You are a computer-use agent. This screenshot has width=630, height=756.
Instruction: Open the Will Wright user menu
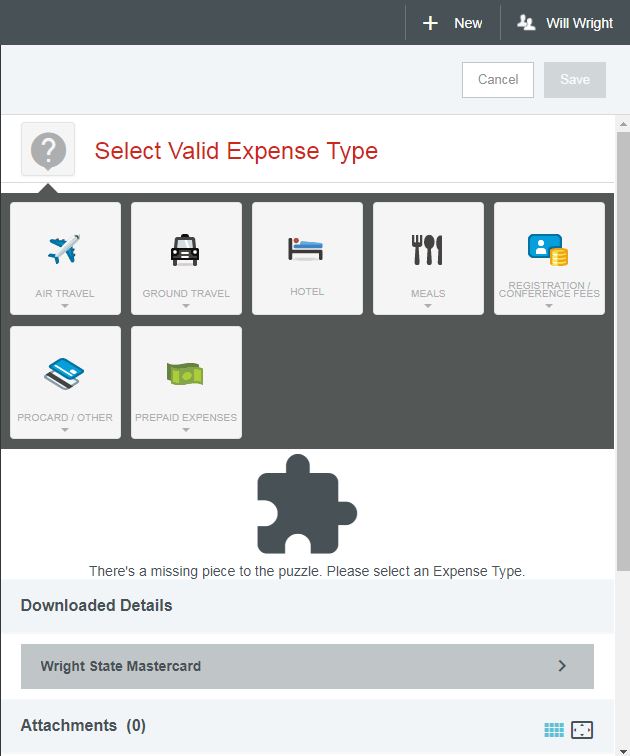coord(565,22)
